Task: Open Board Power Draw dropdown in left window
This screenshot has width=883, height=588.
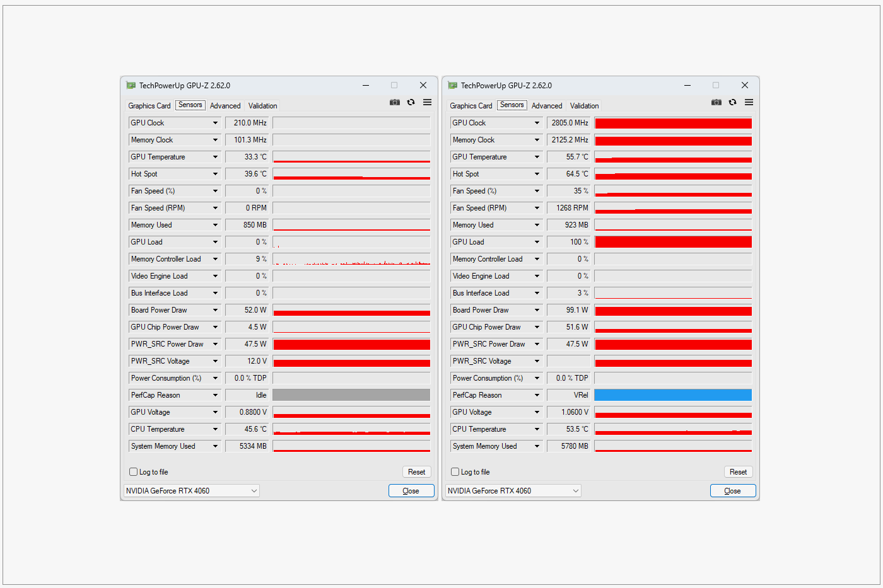Action: pyautogui.click(x=215, y=310)
